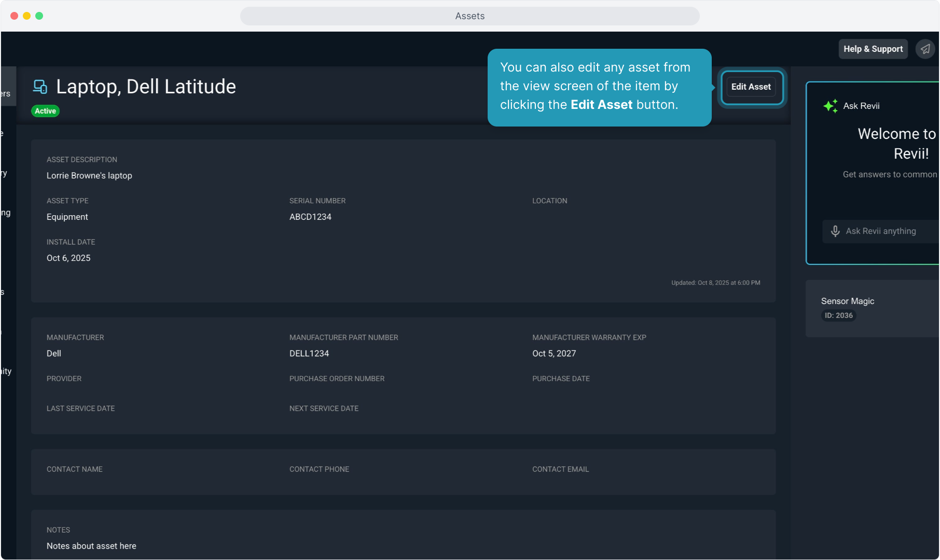940x560 pixels.
Task: Click the green sparkle Ask Revii icon
Action: 830,106
